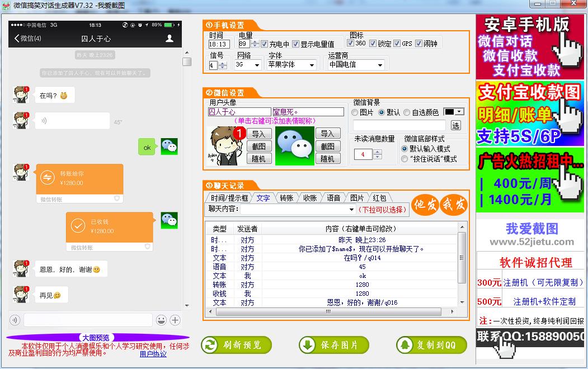
Task: Toggle the 充电中 checkbox
Action: pos(264,44)
